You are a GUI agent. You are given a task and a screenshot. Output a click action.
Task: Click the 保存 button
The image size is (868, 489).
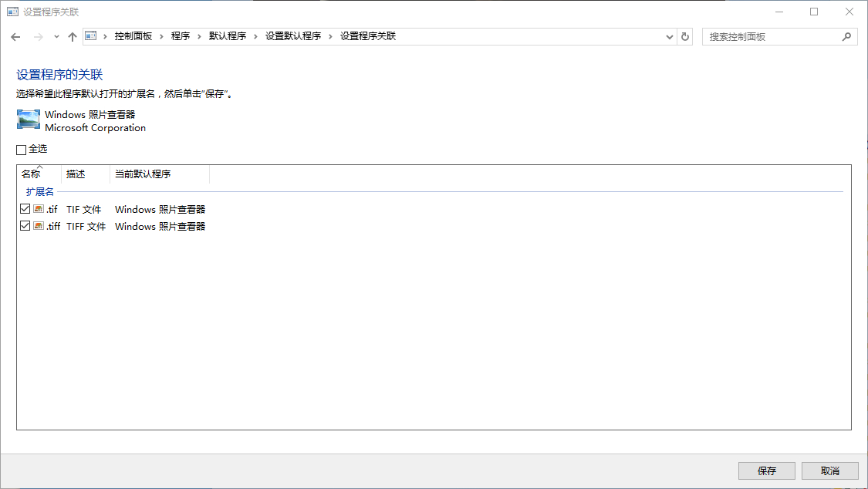click(767, 470)
